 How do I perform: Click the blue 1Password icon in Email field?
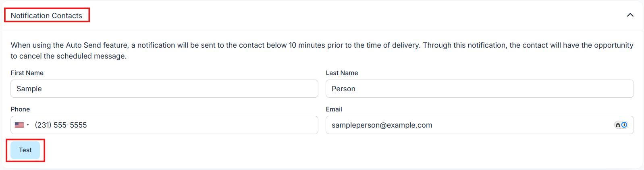click(624, 125)
